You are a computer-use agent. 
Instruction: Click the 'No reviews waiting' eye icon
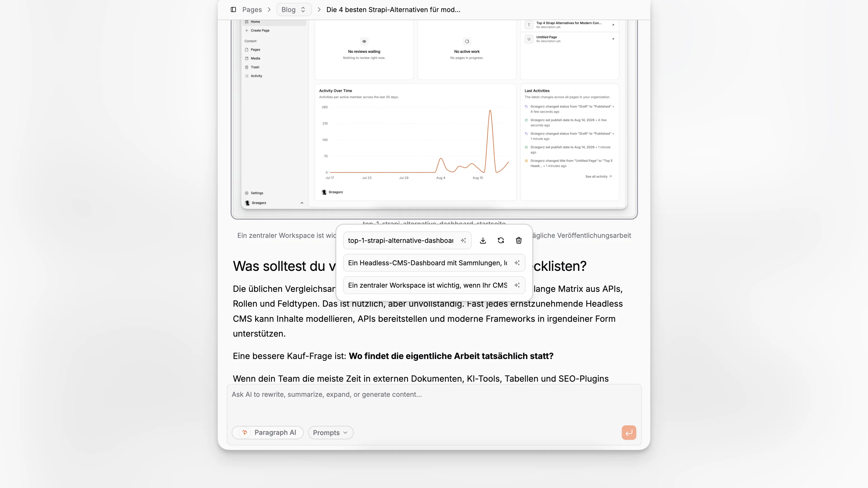[364, 41]
